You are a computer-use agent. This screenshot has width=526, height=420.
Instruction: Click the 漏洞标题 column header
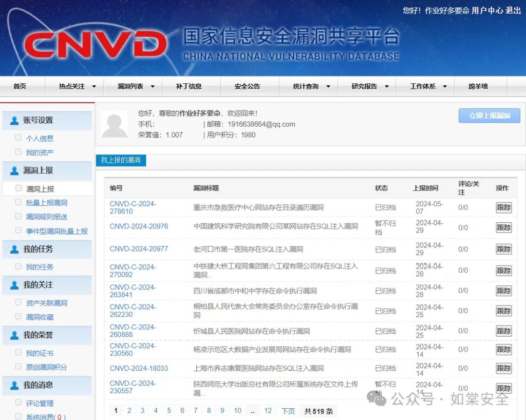pos(206,188)
